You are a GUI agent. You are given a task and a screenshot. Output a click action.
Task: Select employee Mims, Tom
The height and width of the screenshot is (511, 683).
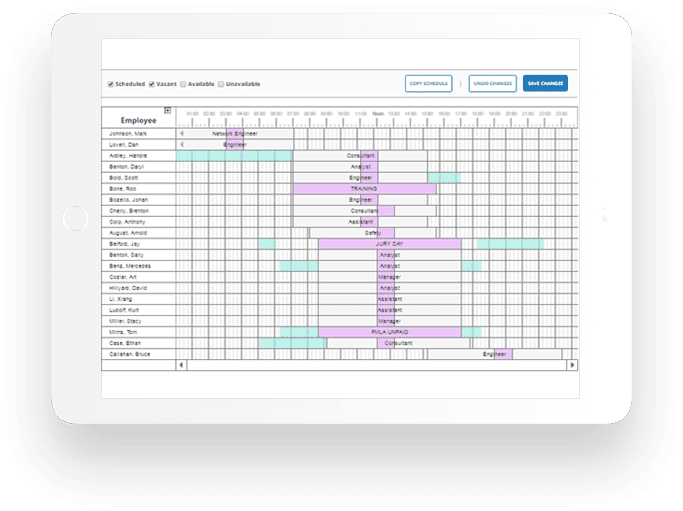tap(123, 332)
